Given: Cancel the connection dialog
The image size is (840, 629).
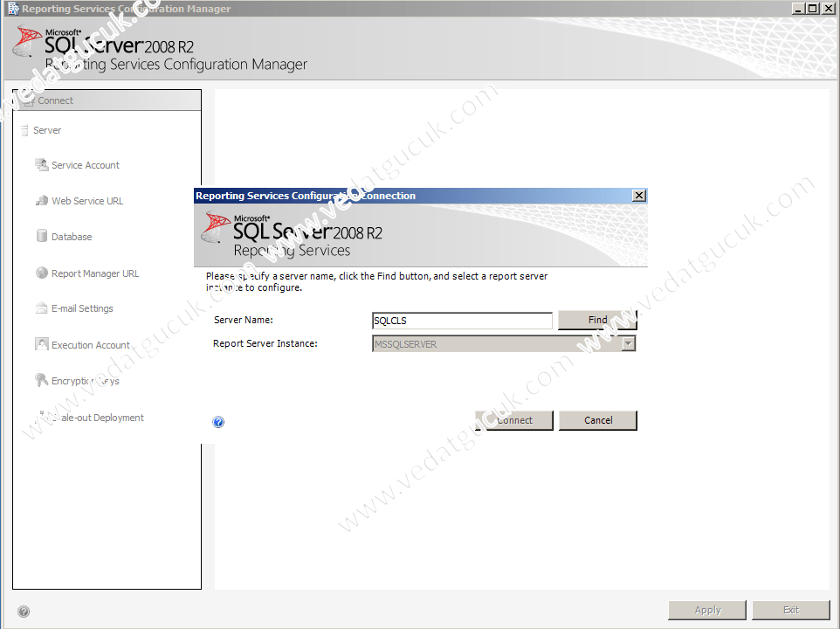Looking at the screenshot, I should 598,420.
